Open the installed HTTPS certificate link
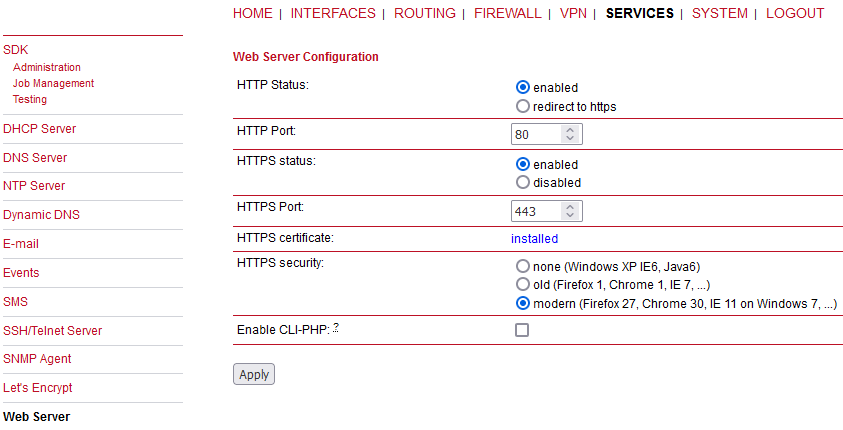The image size is (843, 430). (534, 239)
